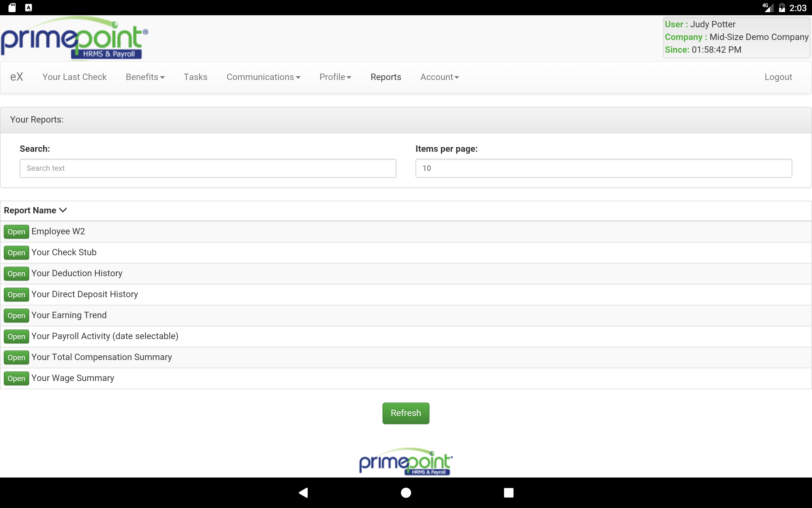Expand the Profile dropdown menu

pyautogui.click(x=335, y=77)
